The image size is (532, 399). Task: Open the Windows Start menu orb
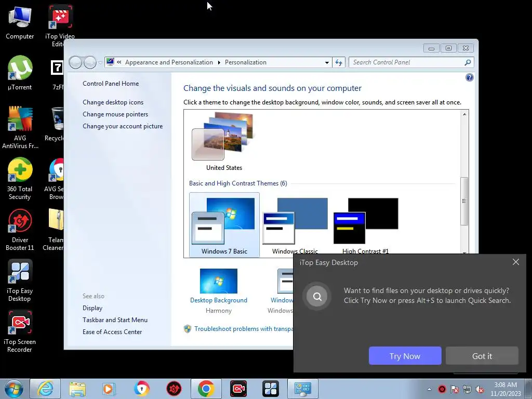click(14, 389)
